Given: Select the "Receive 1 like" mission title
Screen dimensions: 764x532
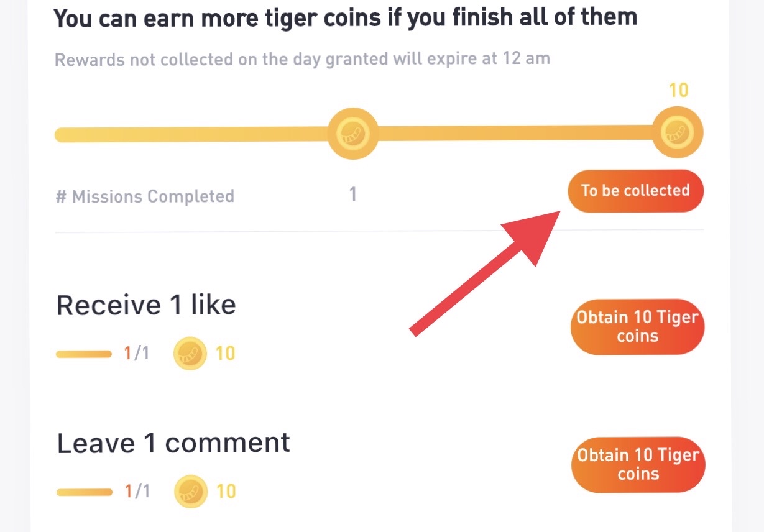Looking at the screenshot, I should click(146, 305).
